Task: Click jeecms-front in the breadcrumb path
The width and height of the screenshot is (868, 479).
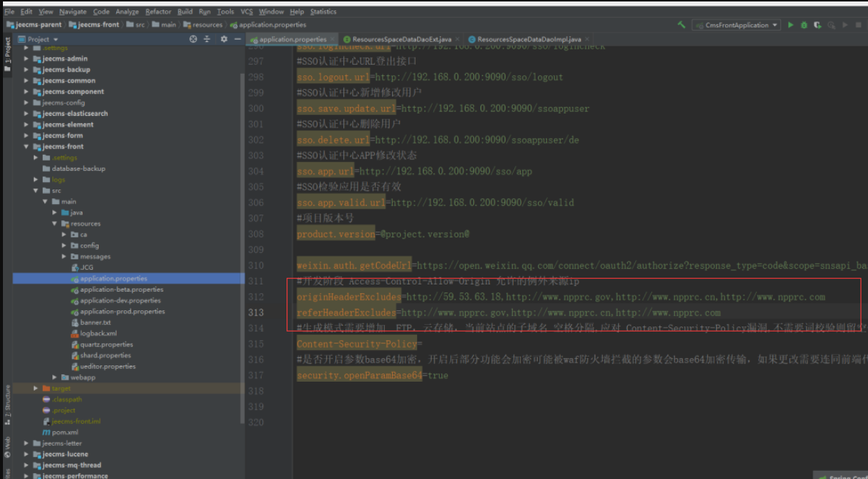Action: coord(99,24)
